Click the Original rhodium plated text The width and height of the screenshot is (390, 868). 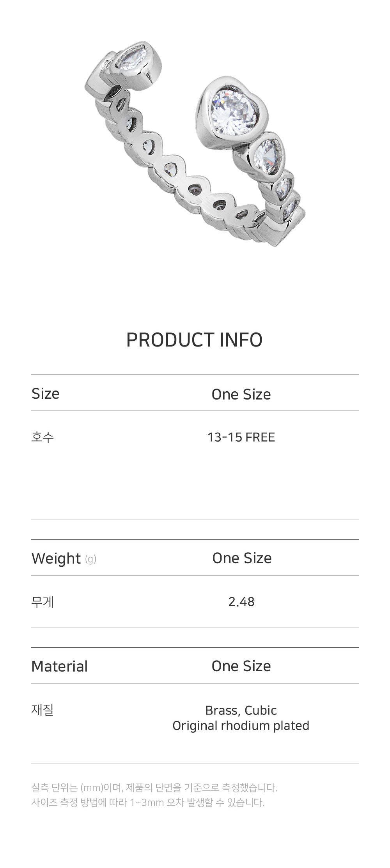click(241, 725)
